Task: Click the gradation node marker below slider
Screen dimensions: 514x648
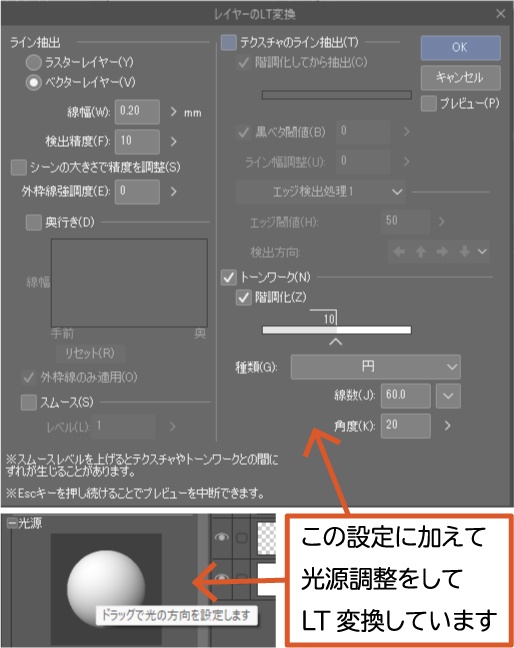Action: click(x=336, y=342)
